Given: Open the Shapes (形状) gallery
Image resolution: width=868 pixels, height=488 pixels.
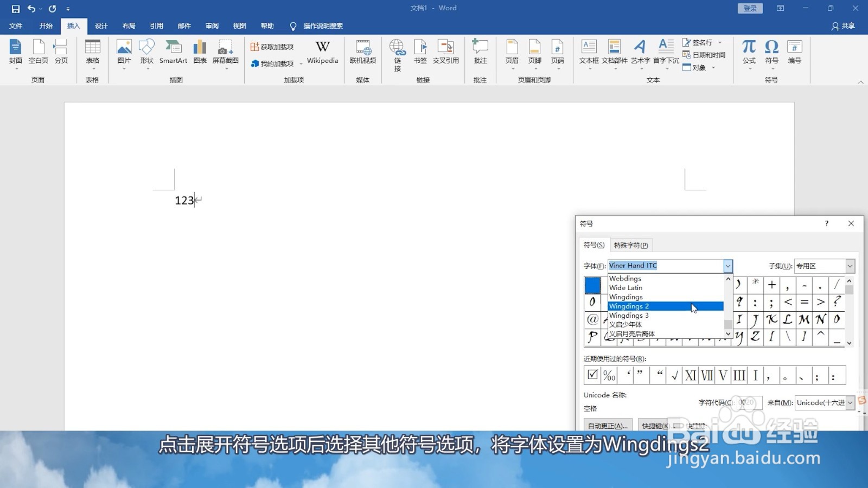Looking at the screenshot, I should (147, 54).
